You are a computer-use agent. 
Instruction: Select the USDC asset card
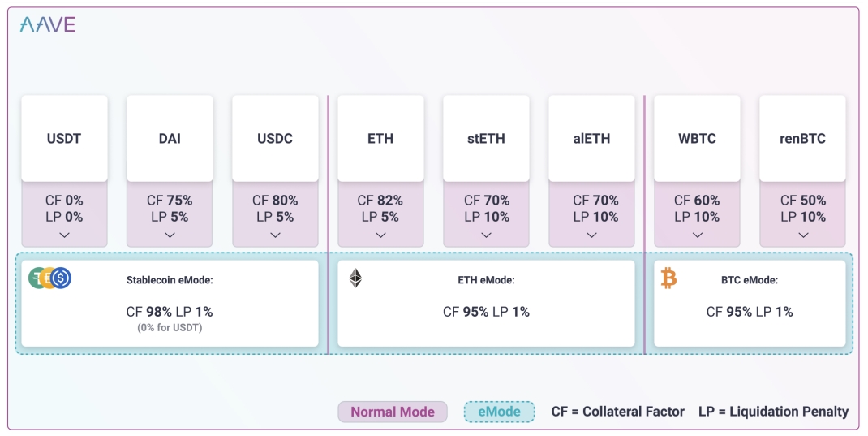275,139
